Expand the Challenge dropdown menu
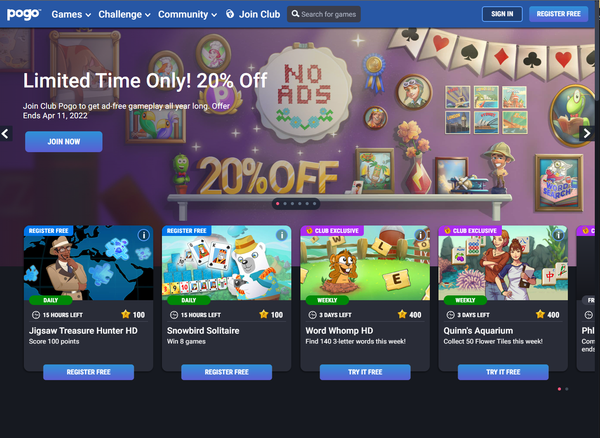Image resolution: width=600 pixels, height=438 pixels. [x=124, y=14]
